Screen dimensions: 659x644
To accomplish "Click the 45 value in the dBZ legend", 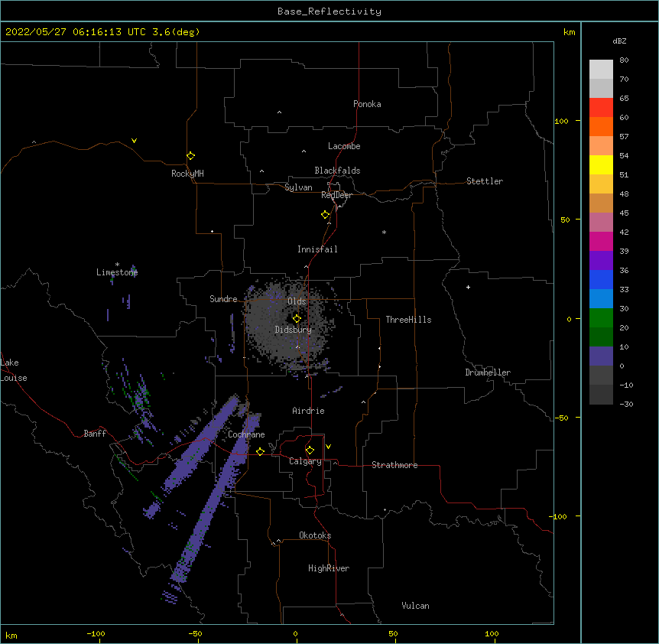I will coord(624,213).
